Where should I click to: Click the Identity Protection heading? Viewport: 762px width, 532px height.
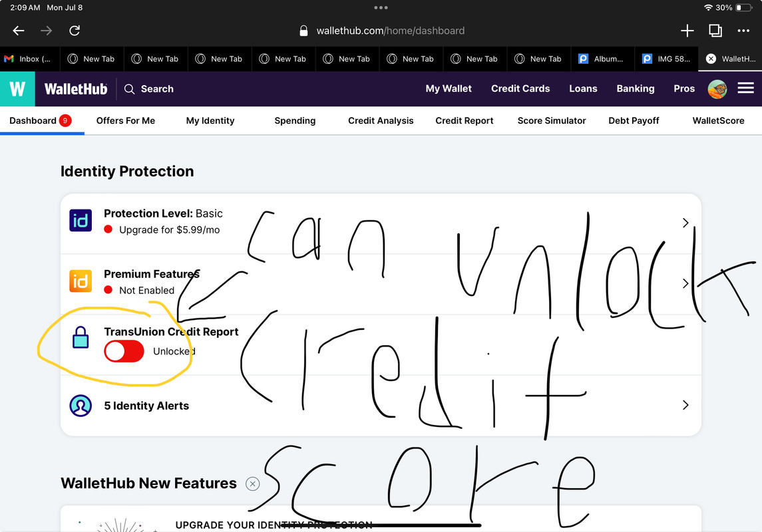(127, 171)
